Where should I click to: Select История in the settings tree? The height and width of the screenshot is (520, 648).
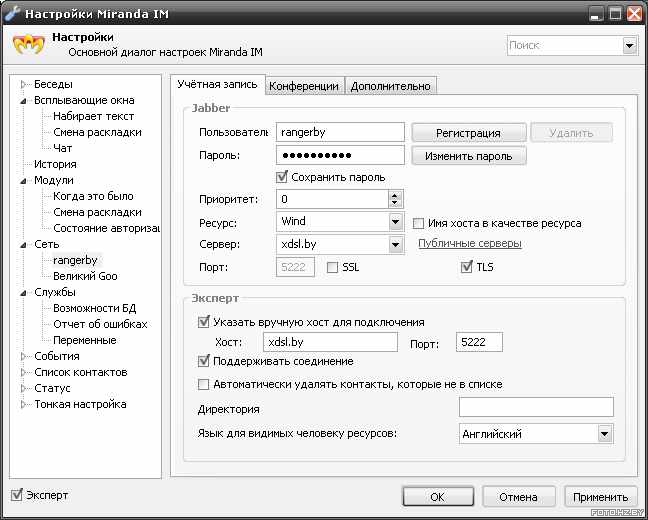click(x=55, y=164)
